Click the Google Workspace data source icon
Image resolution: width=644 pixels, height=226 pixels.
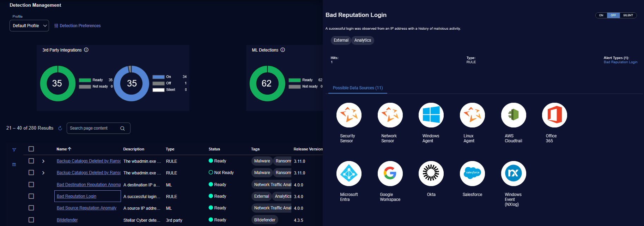coord(390,173)
